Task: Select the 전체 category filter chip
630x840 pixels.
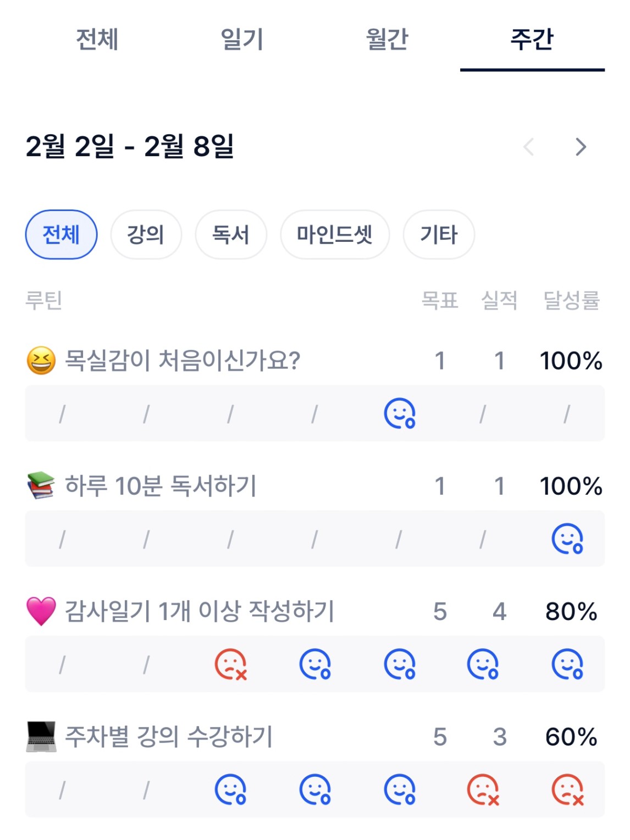Action: point(61,235)
